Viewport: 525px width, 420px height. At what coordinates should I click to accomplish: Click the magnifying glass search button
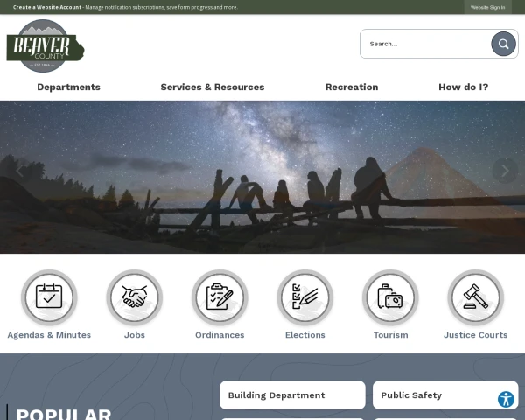[503, 44]
